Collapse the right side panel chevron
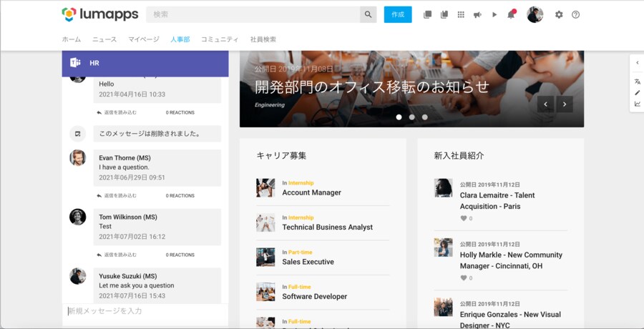This screenshot has height=329, width=644. tap(637, 63)
